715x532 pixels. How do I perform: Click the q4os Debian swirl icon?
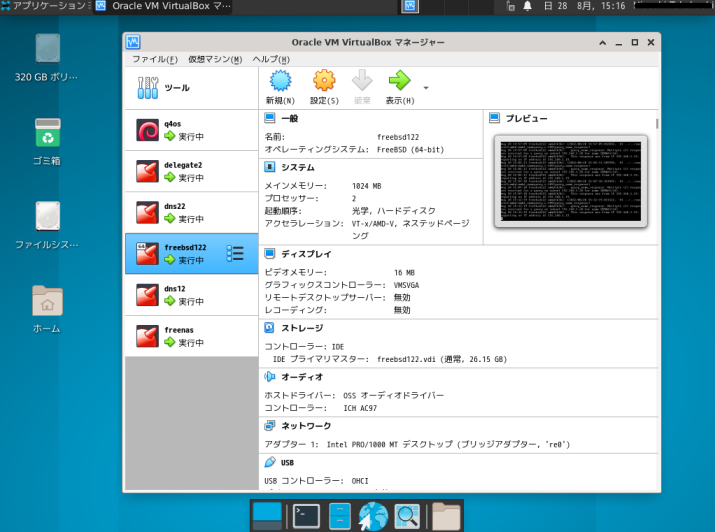click(x=147, y=130)
